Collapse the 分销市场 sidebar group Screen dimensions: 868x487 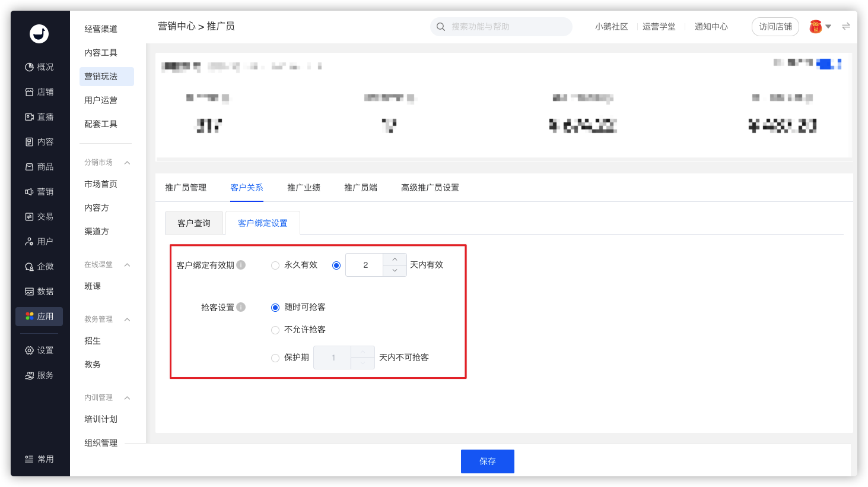pos(127,163)
